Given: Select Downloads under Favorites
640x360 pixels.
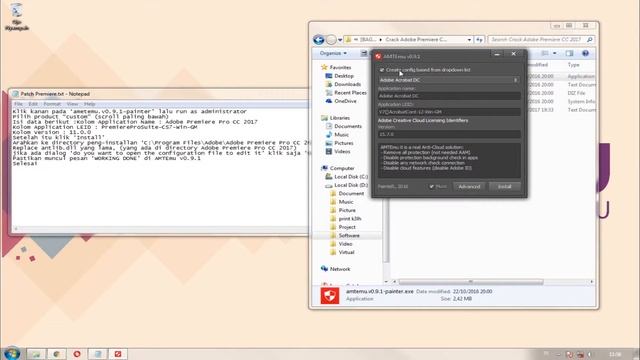Looking at the screenshot, I should [x=347, y=84].
